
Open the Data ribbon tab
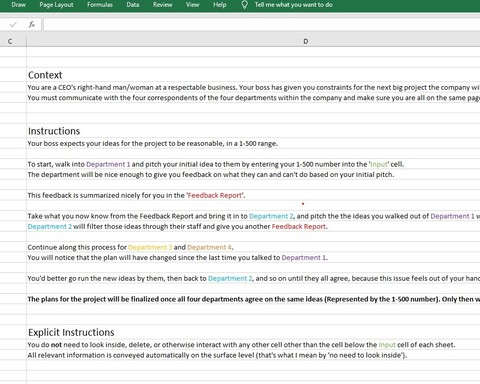133,5
